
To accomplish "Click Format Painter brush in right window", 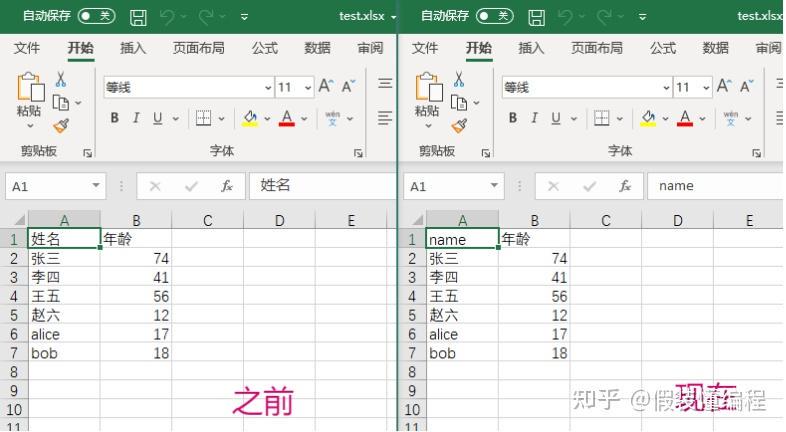I will 459,125.
